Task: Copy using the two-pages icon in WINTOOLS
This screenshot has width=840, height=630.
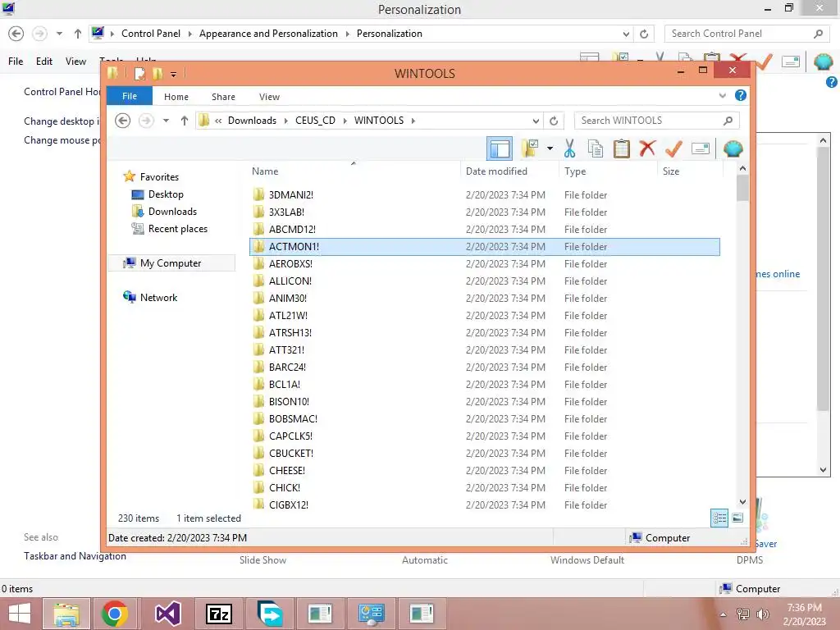Action: pyautogui.click(x=596, y=148)
